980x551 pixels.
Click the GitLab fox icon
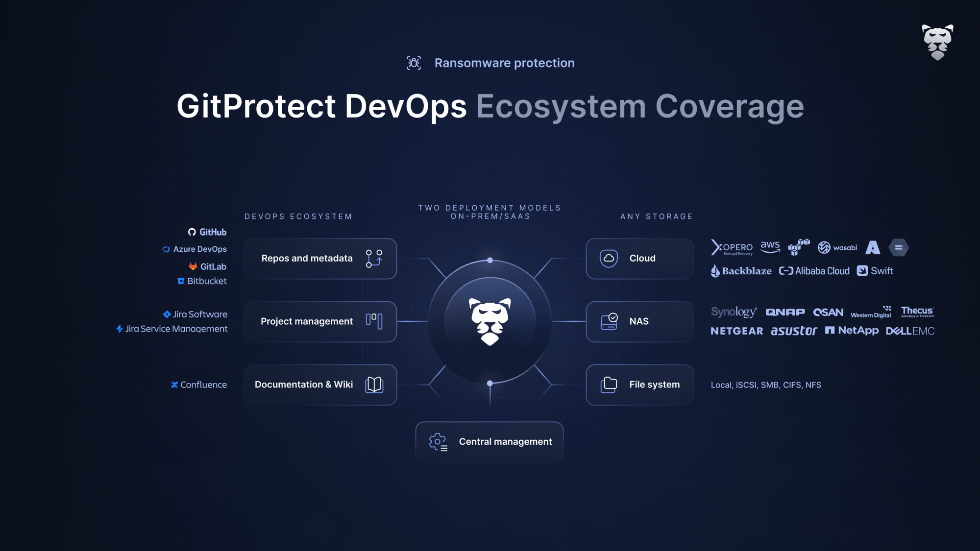192,266
